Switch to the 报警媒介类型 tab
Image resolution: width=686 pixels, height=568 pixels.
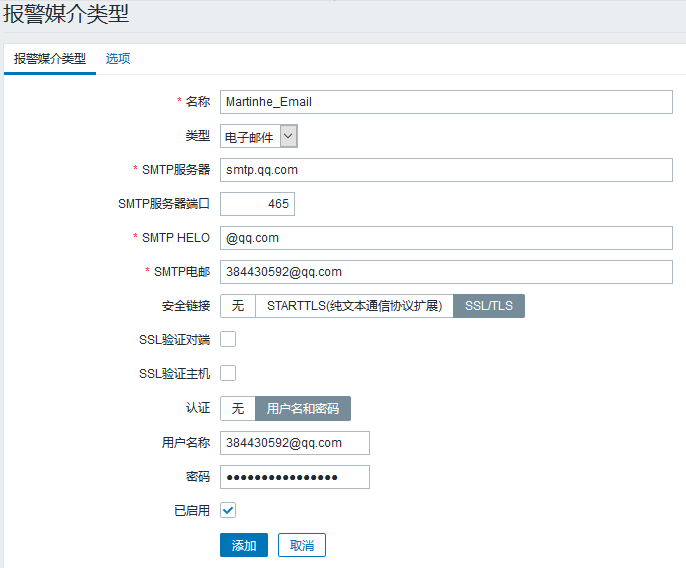(x=50, y=58)
